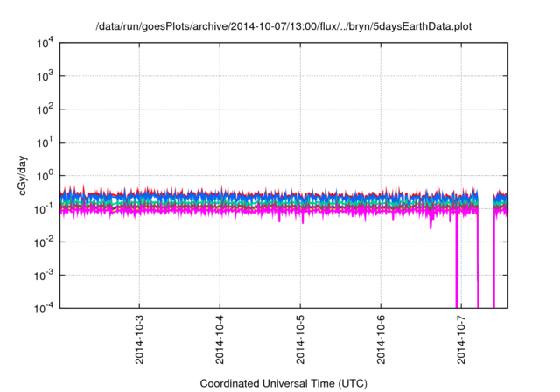Click the Coordinated Universal Time (UTC) axis label
Viewport: 560px width, 392px height.
283,383
